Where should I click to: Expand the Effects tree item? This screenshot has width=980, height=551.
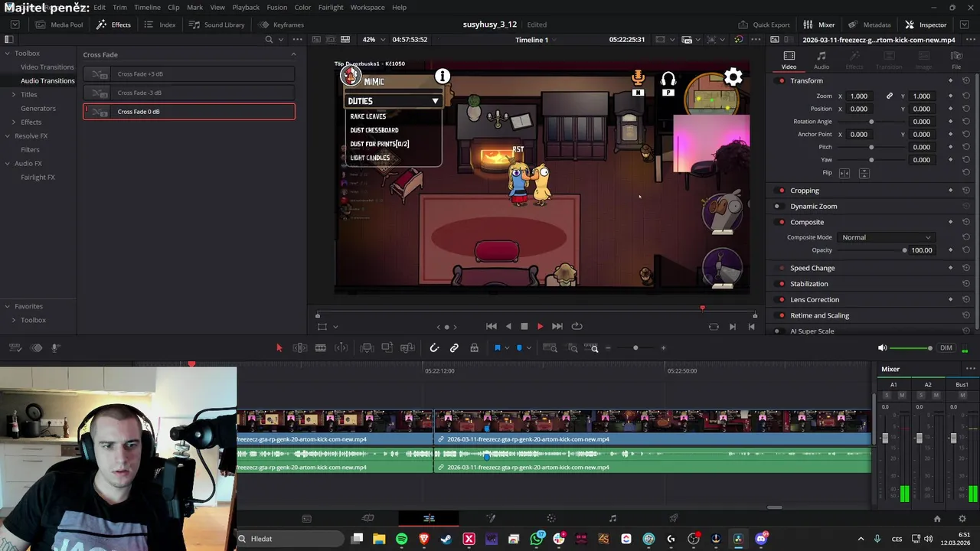pyautogui.click(x=13, y=122)
